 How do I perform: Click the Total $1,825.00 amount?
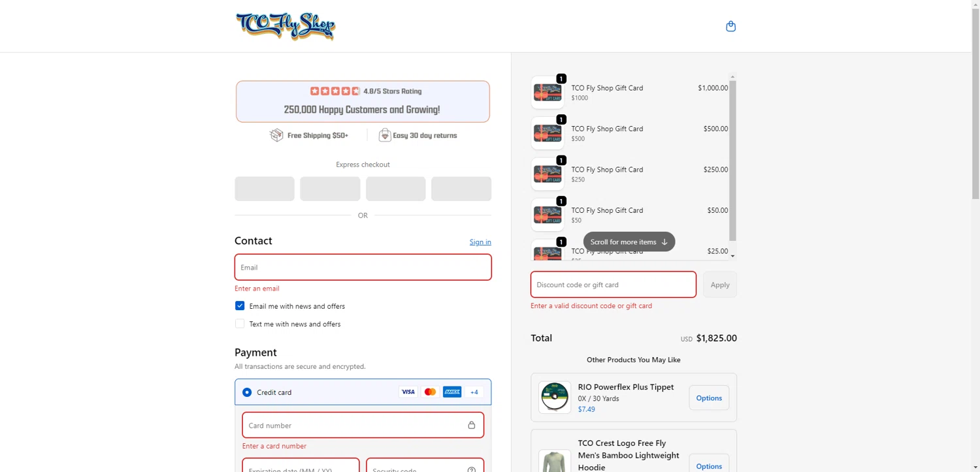point(716,338)
